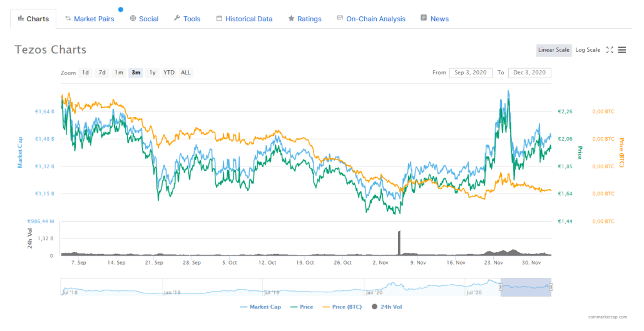Switch to Historical Data tab

[x=244, y=19]
